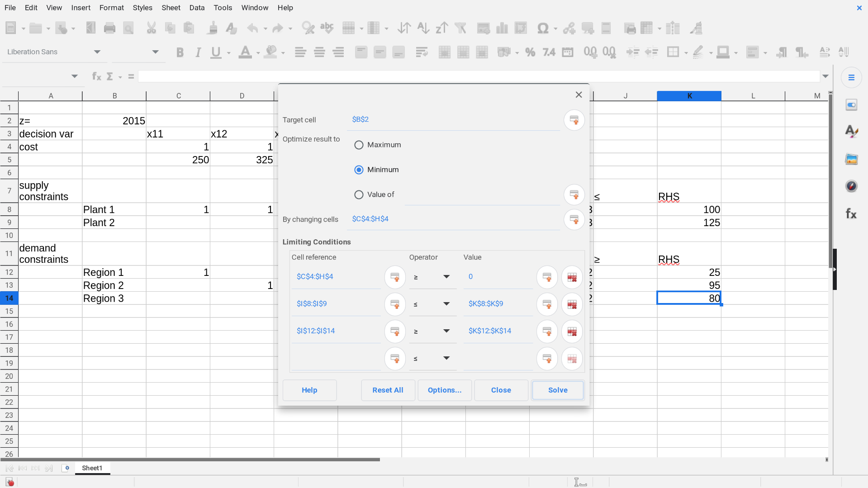Click the Target cell input field

[x=454, y=120]
